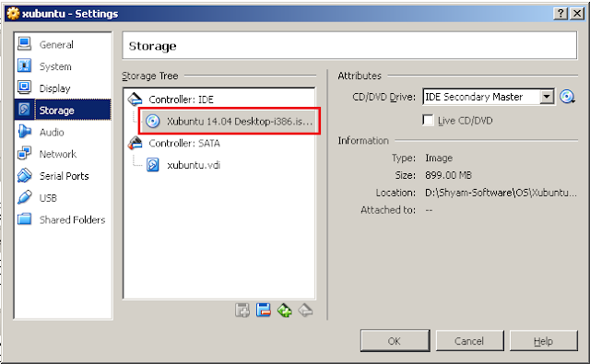Click the title bar question mark button

pos(560,14)
